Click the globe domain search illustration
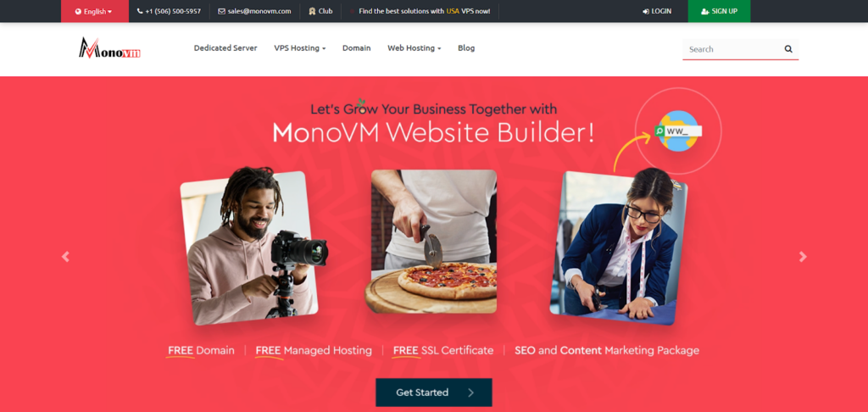This screenshot has width=868, height=412. coord(678,131)
